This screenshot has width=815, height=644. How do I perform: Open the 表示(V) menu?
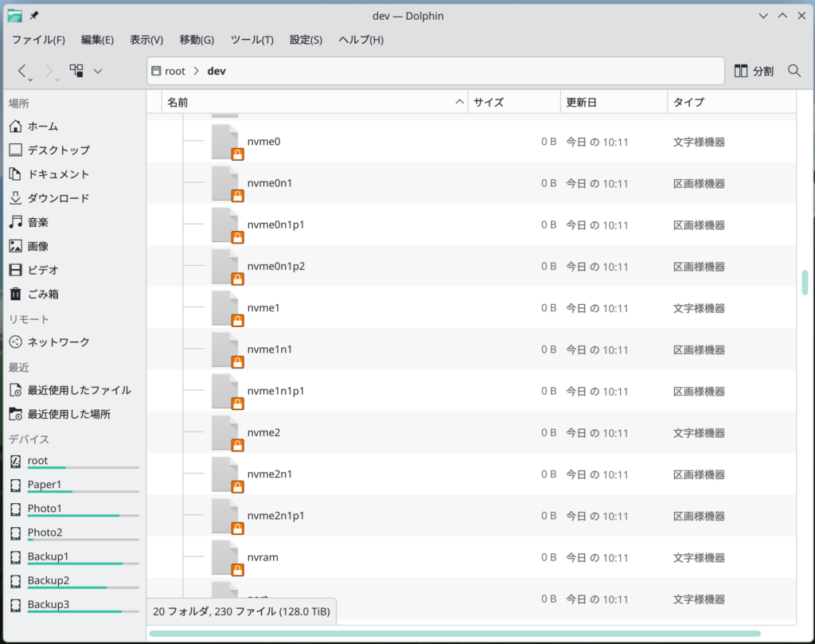(x=146, y=40)
